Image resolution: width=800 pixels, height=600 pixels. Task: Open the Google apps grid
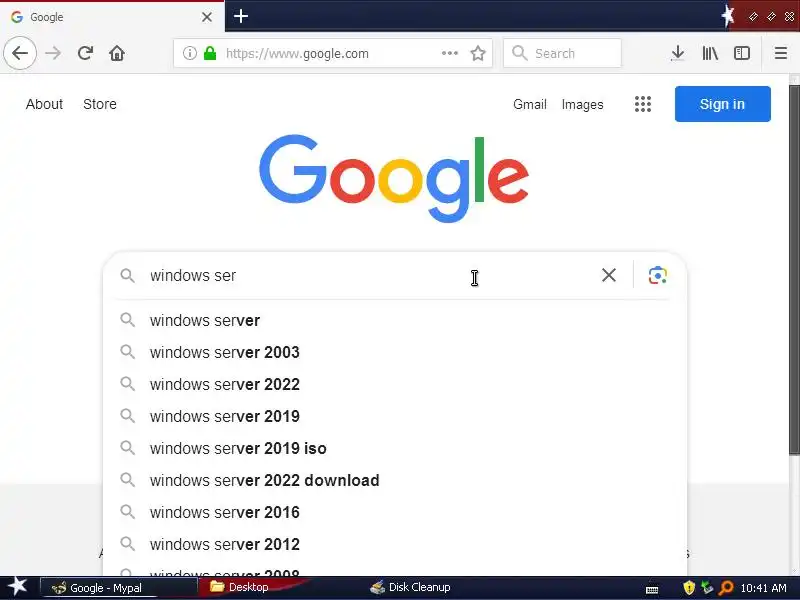point(643,104)
